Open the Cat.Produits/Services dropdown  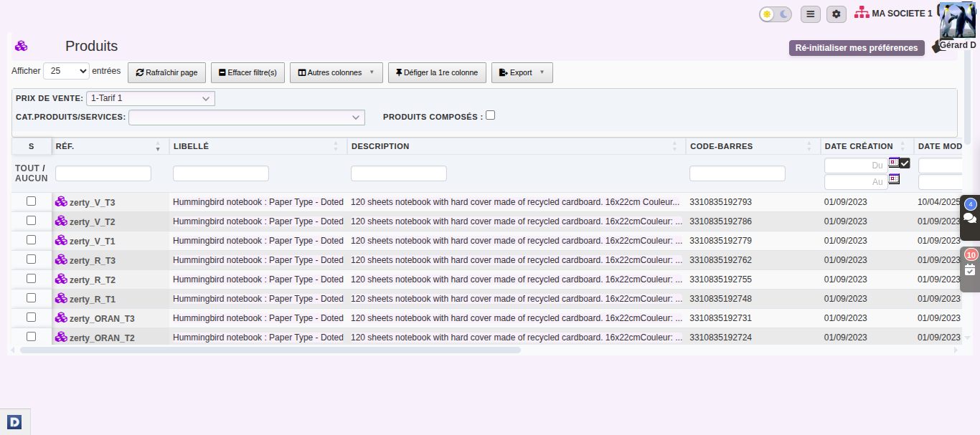click(x=247, y=117)
